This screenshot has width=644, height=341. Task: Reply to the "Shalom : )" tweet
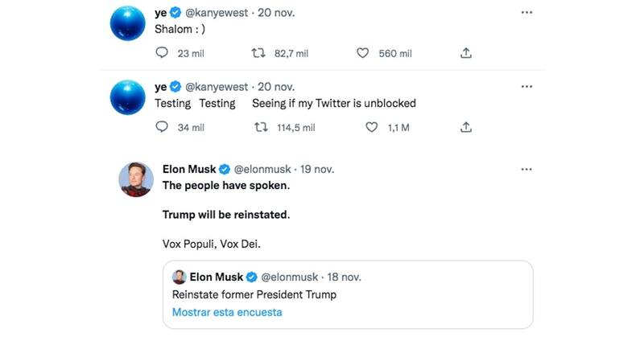(161, 53)
